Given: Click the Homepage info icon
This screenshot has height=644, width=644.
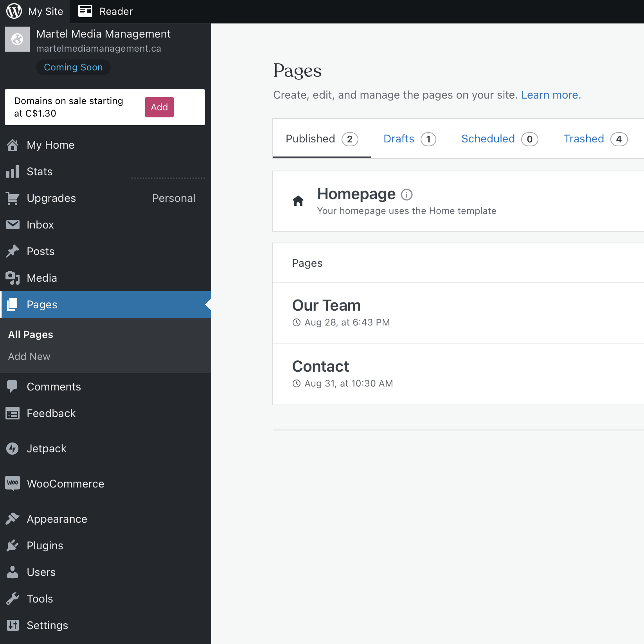Looking at the screenshot, I should (x=407, y=194).
